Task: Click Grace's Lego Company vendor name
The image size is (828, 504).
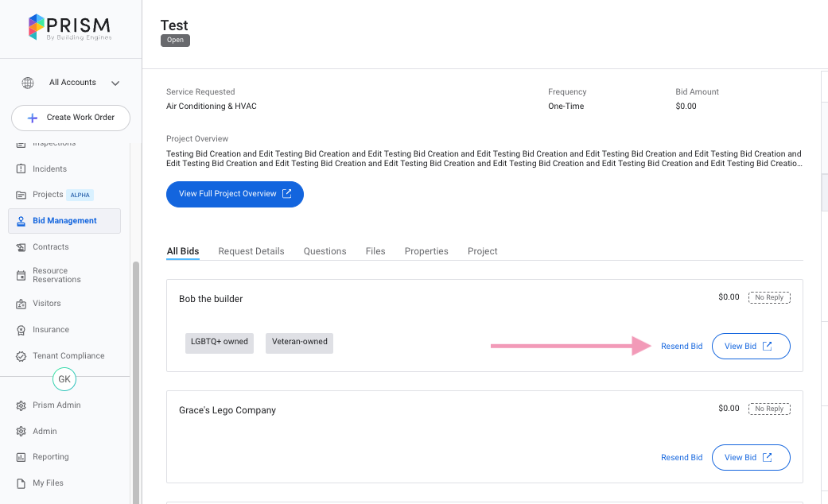Action: click(227, 410)
